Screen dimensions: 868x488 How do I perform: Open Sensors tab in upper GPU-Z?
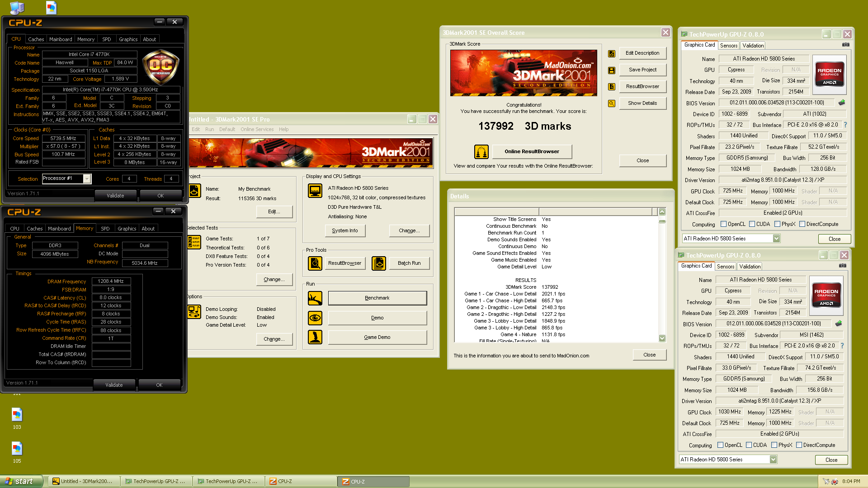point(729,46)
